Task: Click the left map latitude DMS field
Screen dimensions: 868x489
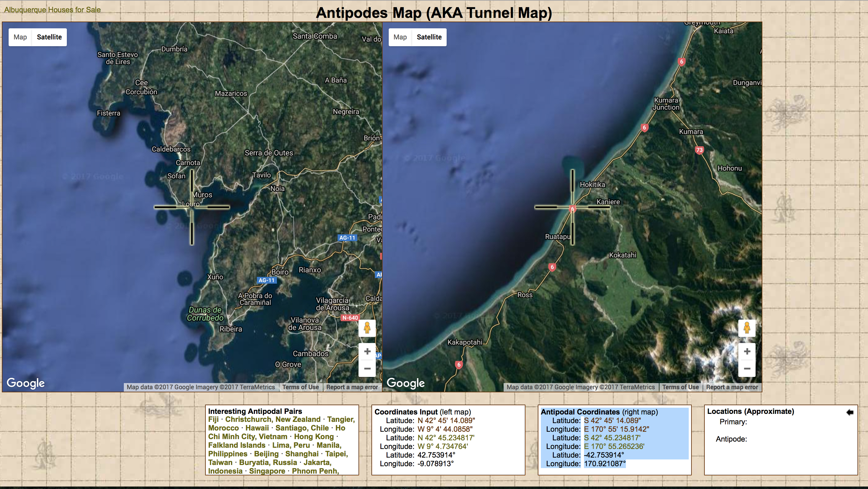Action: pyautogui.click(x=446, y=421)
